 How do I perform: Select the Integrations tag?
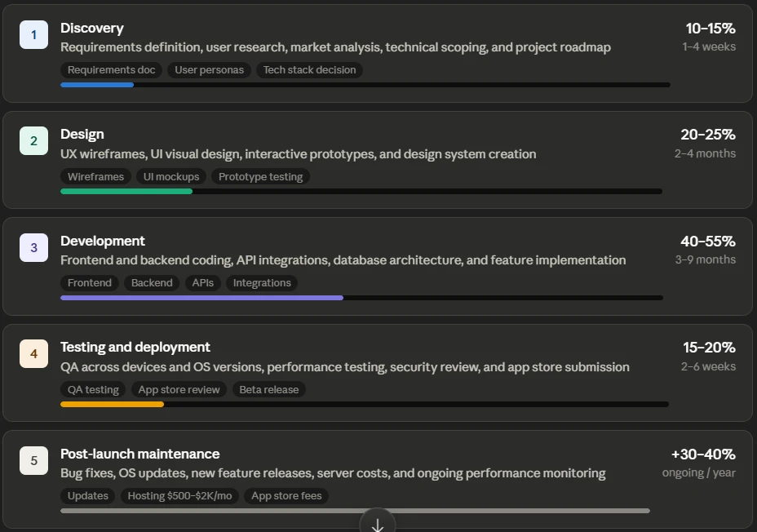[x=262, y=283]
